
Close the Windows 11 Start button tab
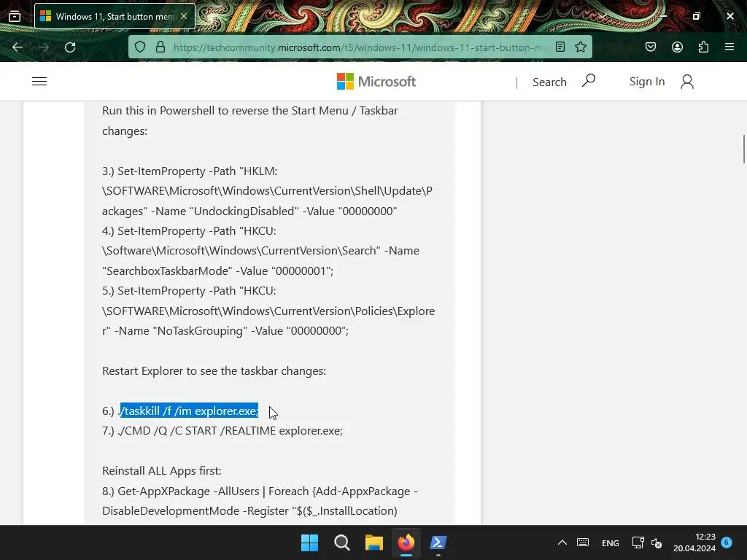click(184, 16)
